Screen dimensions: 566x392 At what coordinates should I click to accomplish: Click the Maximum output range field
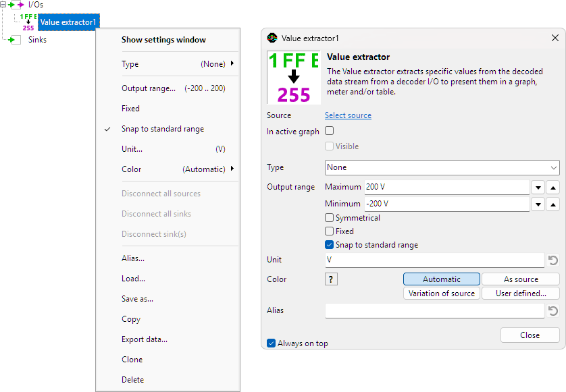tap(447, 187)
